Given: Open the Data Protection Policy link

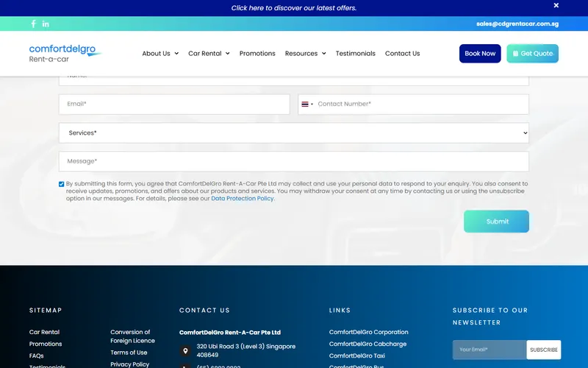Looking at the screenshot, I should 243,198.
